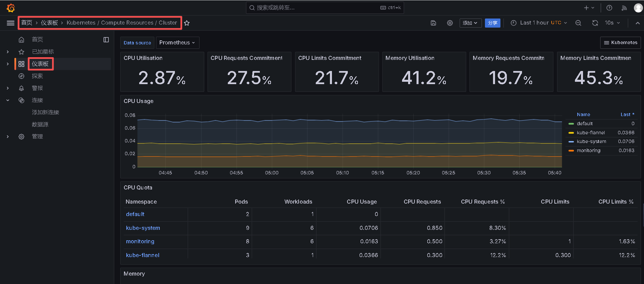This screenshot has width=644, height=284.
Task: Go to 首页 in sidebar
Action: [x=37, y=40]
